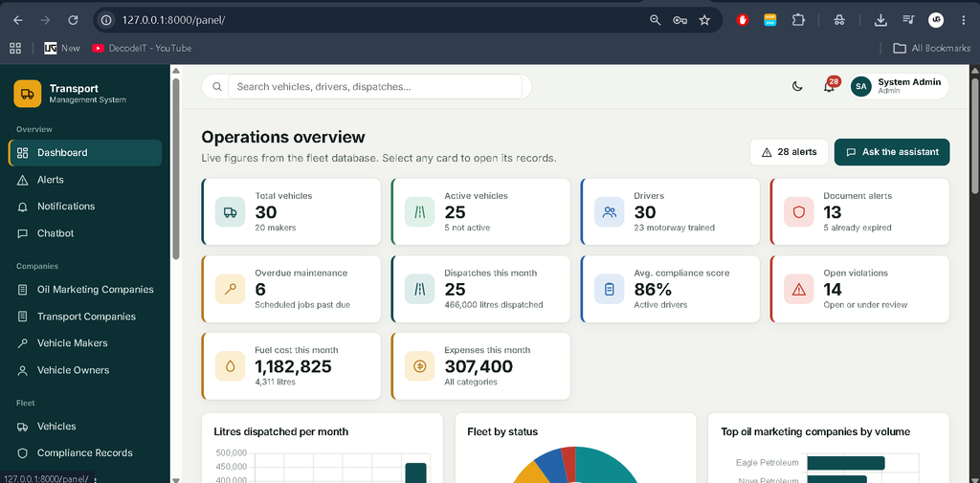
Task: Click the 466,000 litres dispatched text
Action: pyautogui.click(x=494, y=305)
